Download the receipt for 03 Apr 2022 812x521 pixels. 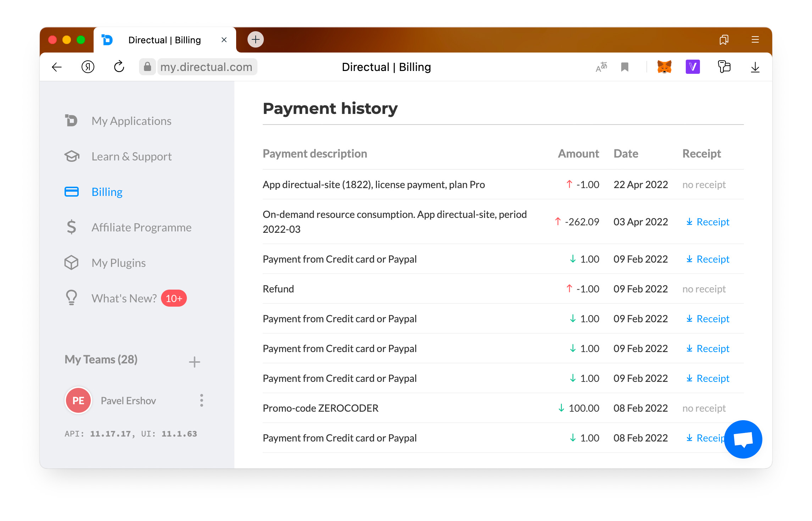(708, 222)
